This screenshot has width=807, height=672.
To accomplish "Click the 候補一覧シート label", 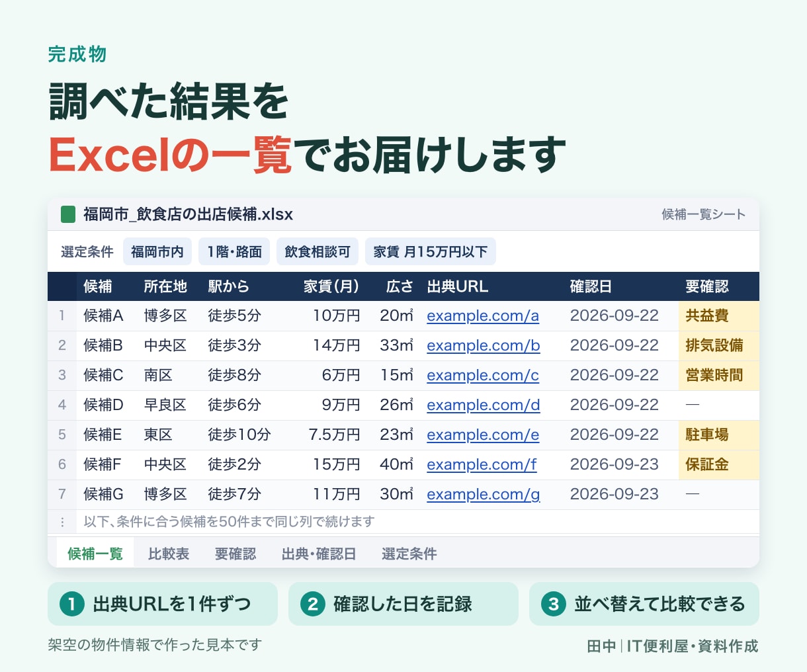I will point(704,214).
